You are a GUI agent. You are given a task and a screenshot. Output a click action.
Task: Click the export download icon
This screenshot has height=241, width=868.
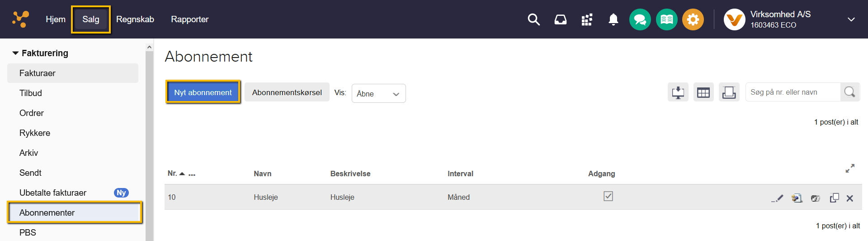click(678, 92)
